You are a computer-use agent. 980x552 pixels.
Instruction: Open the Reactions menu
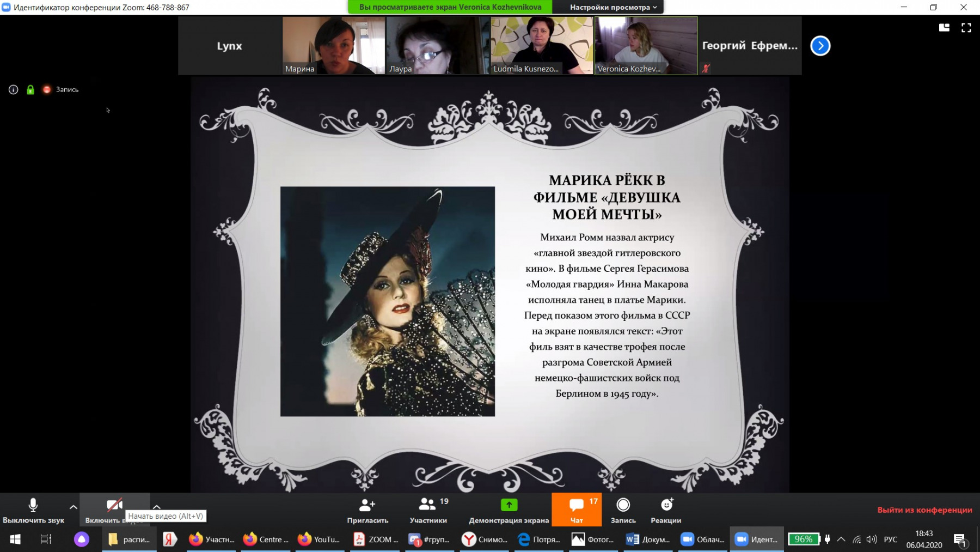coord(666,505)
